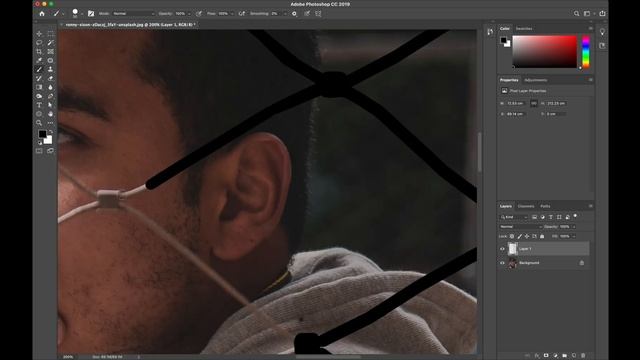
Task: Toggle Quick Mask mode
Action: coord(39,151)
